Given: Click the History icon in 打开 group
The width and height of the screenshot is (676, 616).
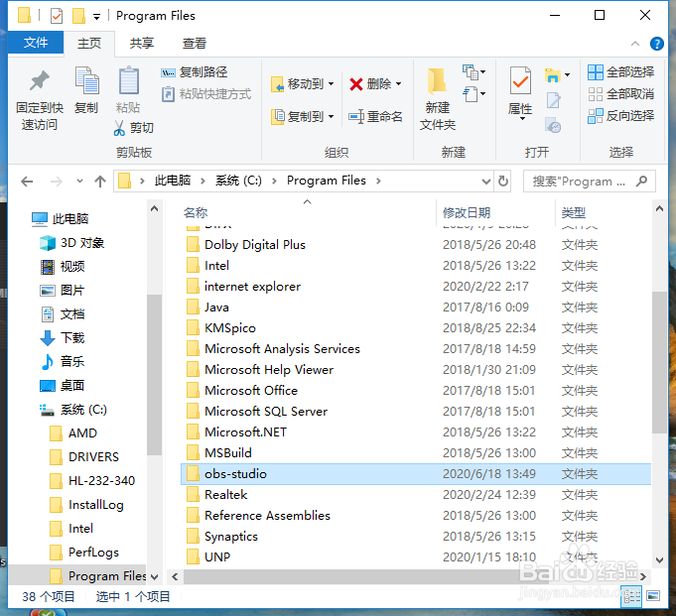Looking at the screenshot, I should tap(553, 125).
